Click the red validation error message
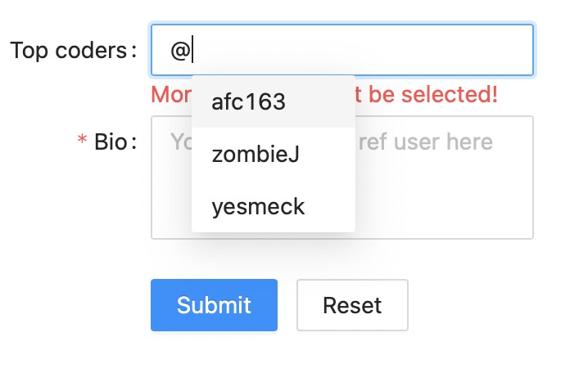Screen dimensions: 588x373 [426, 95]
